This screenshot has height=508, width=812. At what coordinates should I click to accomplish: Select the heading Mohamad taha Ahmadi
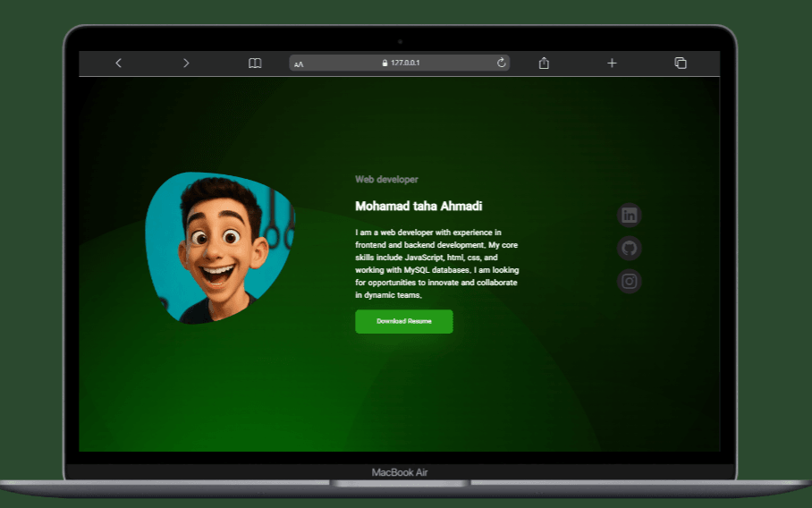(x=419, y=206)
